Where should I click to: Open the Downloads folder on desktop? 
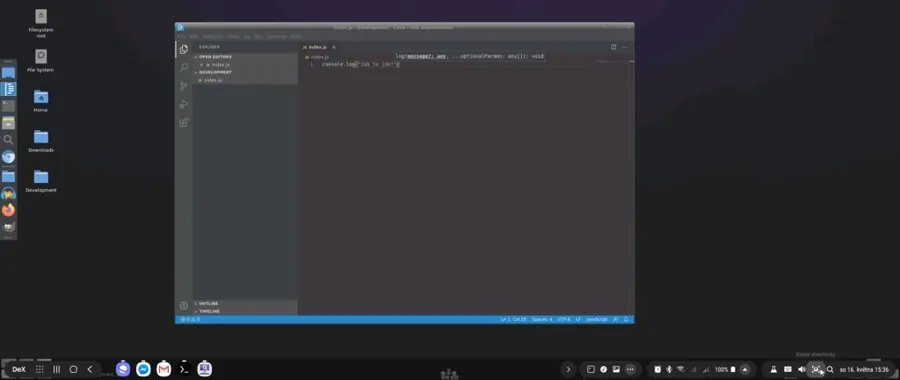[41, 141]
